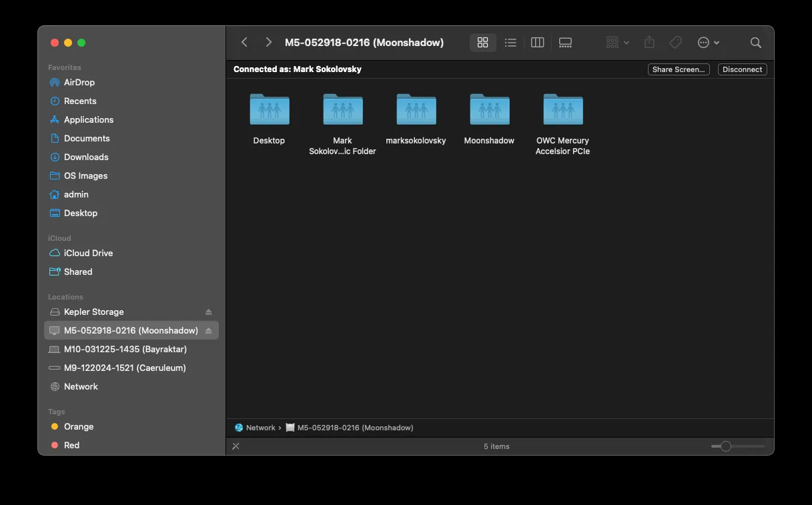Select AirDrop in the sidebar

click(x=79, y=82)
